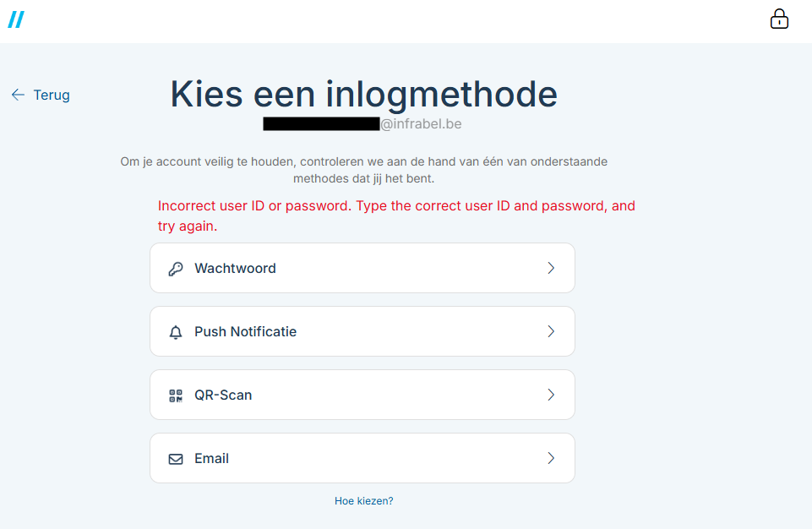The height and width of the screenshot is (529, 812).
Task: Go back using the Terug link
Action: [52, 95]
